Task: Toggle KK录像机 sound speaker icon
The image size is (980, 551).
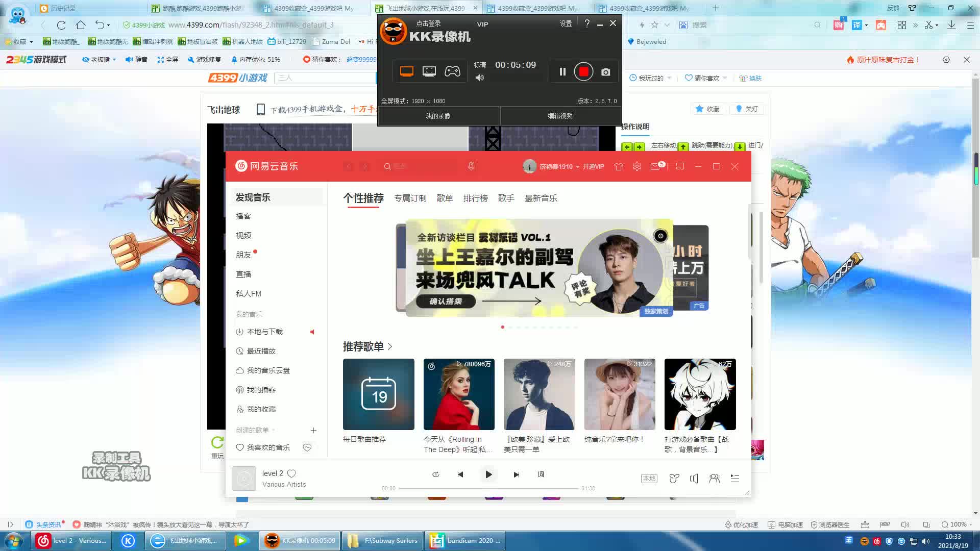Action: (479, 78)
